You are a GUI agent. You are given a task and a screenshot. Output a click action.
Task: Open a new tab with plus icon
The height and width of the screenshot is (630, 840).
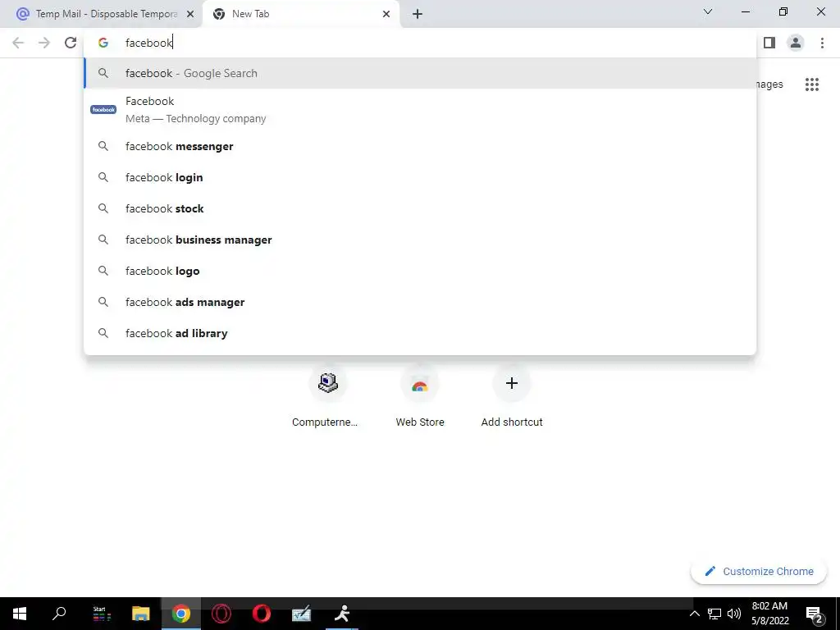pyautogui.click(x=418, y=14)
